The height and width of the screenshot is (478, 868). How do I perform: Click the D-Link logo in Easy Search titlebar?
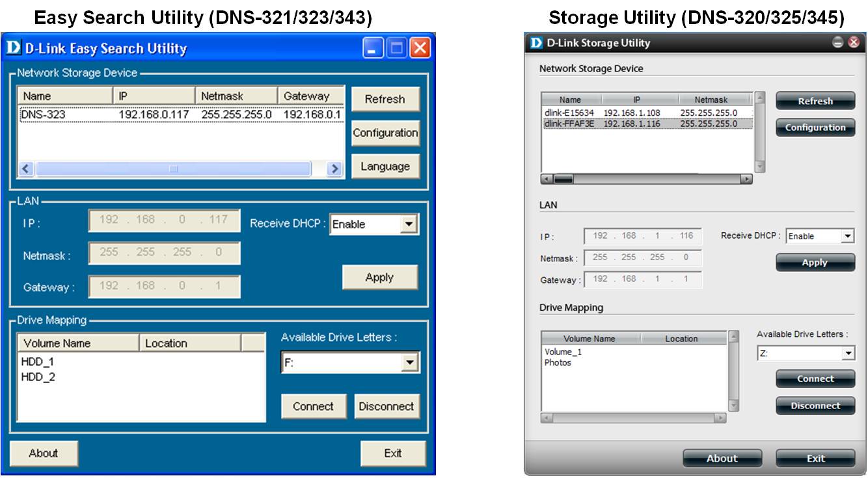pyautogui.click(x=14, y=47)
